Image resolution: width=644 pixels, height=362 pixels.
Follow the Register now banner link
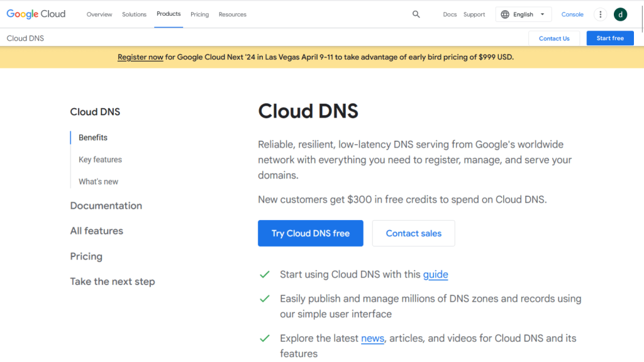coord(140,57)
